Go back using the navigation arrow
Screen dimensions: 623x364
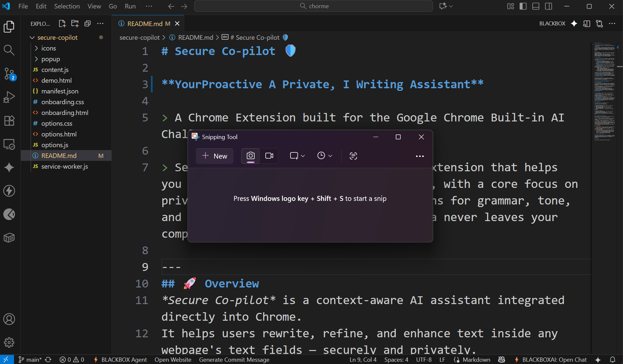coord(171,6)
